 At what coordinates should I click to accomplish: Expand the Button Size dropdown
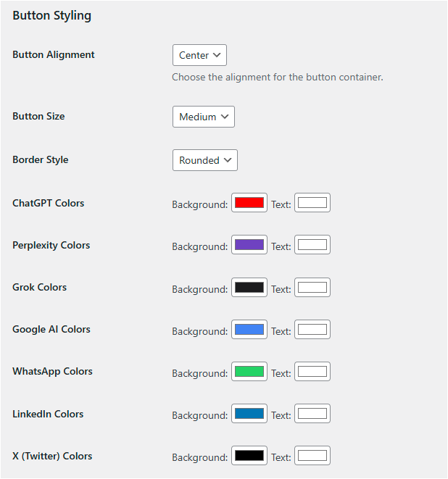pyautogui.click(x=203, y=117)
